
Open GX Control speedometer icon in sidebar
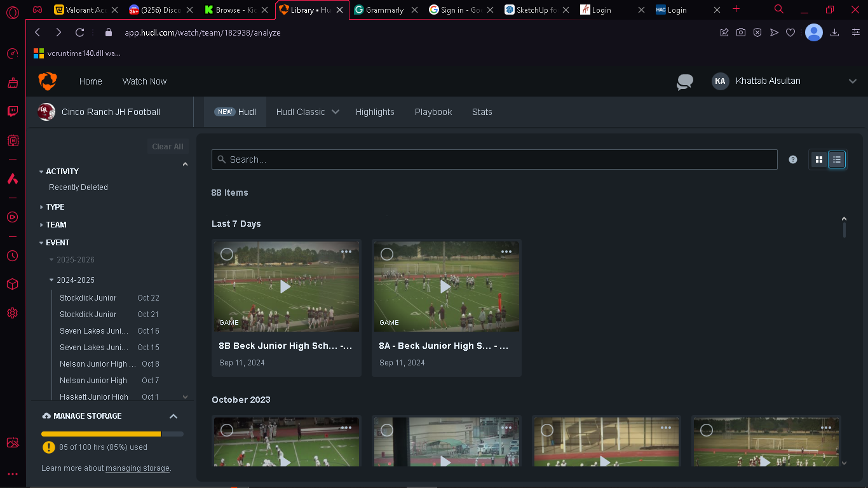(13, 54)
